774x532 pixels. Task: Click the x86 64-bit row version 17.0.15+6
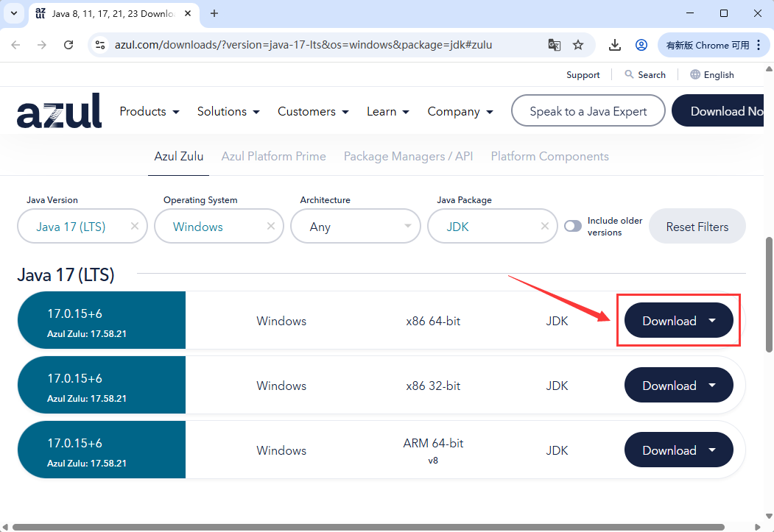pos(74,313)
